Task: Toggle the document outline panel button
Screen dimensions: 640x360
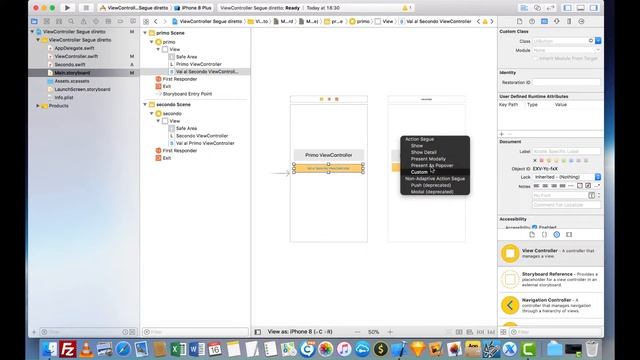Action: [258, 332]
